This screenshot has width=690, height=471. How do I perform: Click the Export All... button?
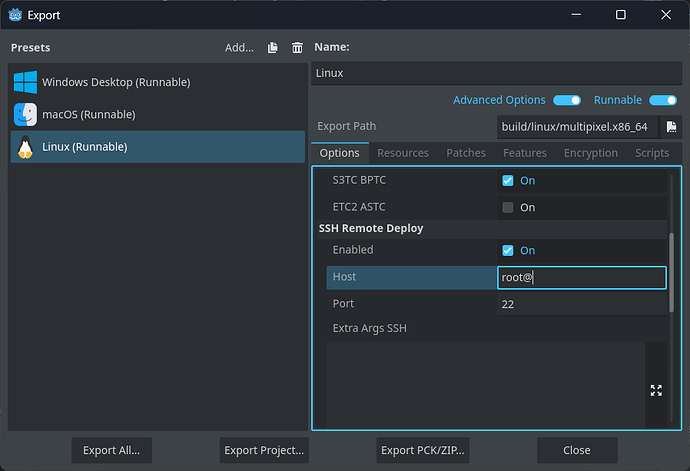(112, 450)
